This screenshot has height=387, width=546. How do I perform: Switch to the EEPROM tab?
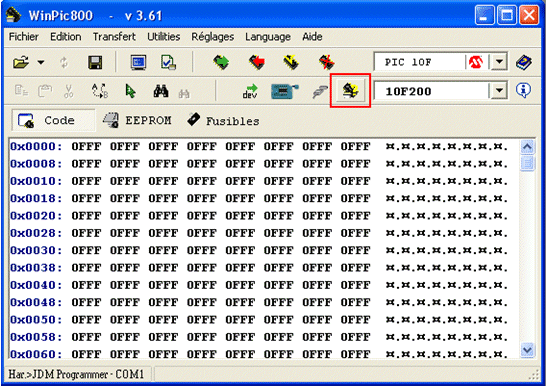click(137, 120)
